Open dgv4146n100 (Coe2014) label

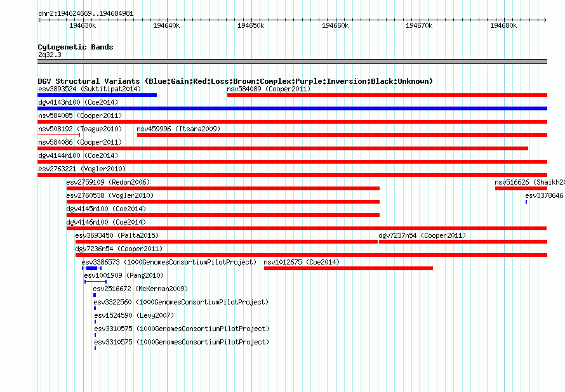106,222
